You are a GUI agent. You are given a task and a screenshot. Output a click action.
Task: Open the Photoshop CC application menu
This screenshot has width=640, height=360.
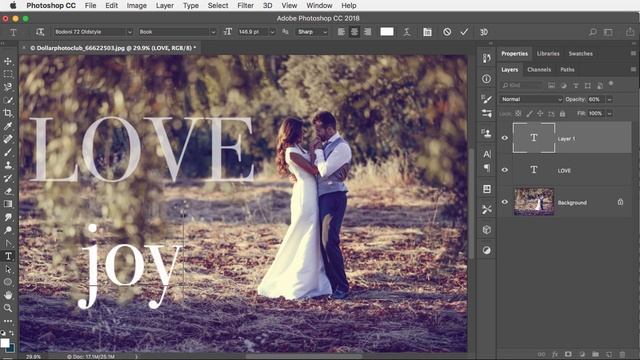click(51, 6)
